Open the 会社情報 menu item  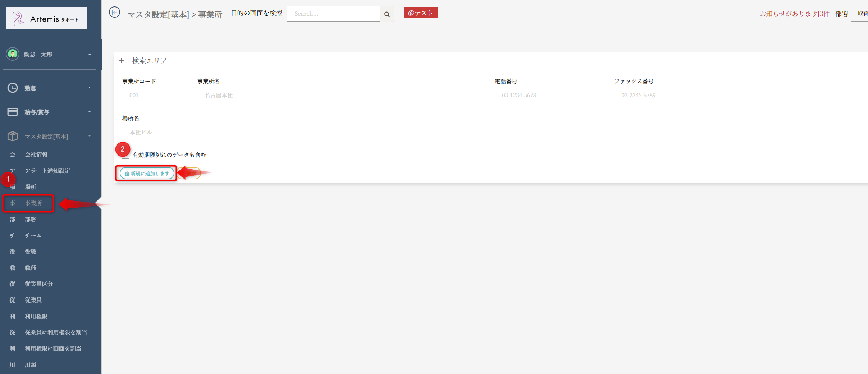coord(36,154)
